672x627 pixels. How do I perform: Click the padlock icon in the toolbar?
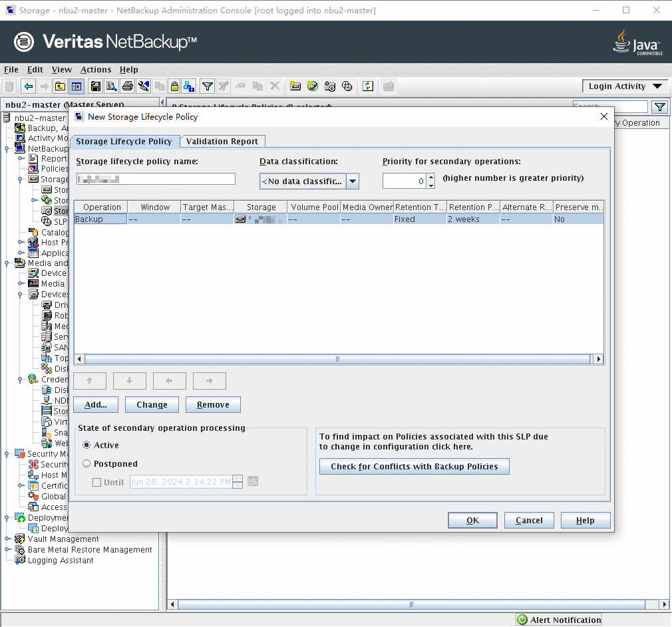(x=174, y=86)
